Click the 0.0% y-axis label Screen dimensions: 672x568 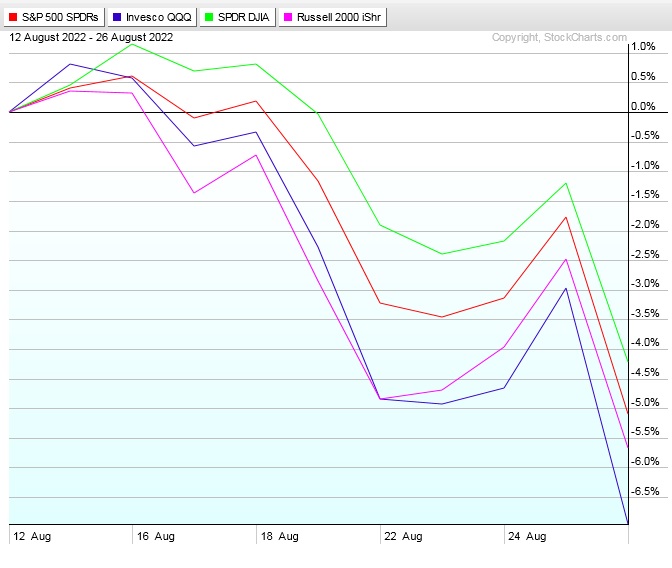(x=643, y=106)
